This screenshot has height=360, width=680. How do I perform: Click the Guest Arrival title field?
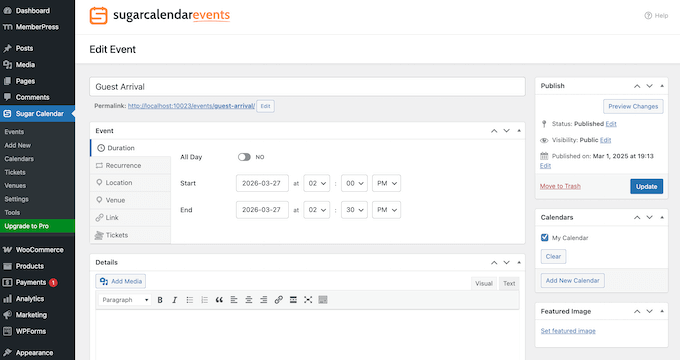(307, 87)
